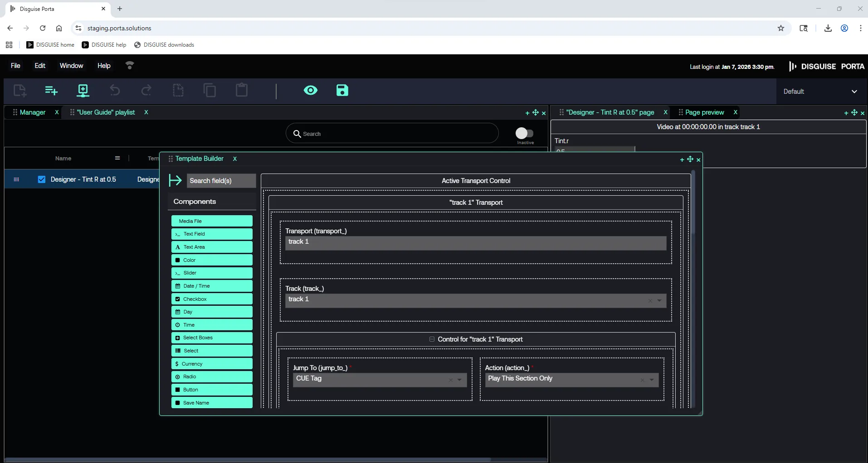Open the Window menu
The height and width of the screenshot is (463, 868).
[71, 66]
